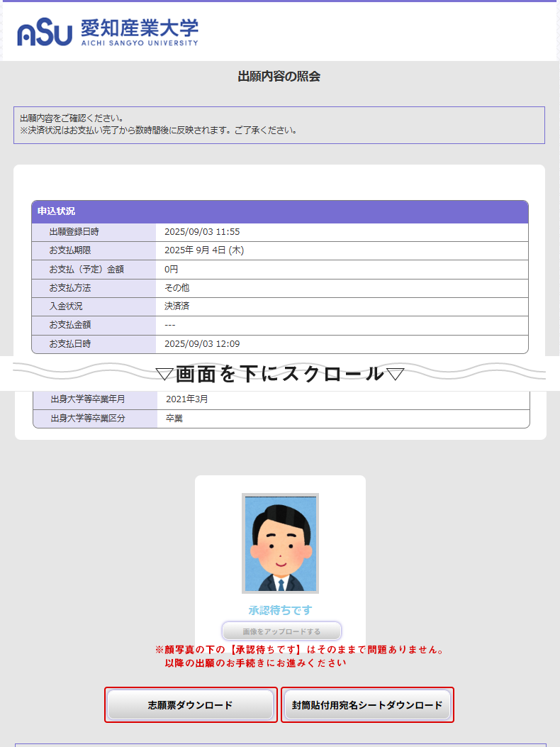Click the 出身大学等卒業区分 value 卒業

click(x=174, y=419)
